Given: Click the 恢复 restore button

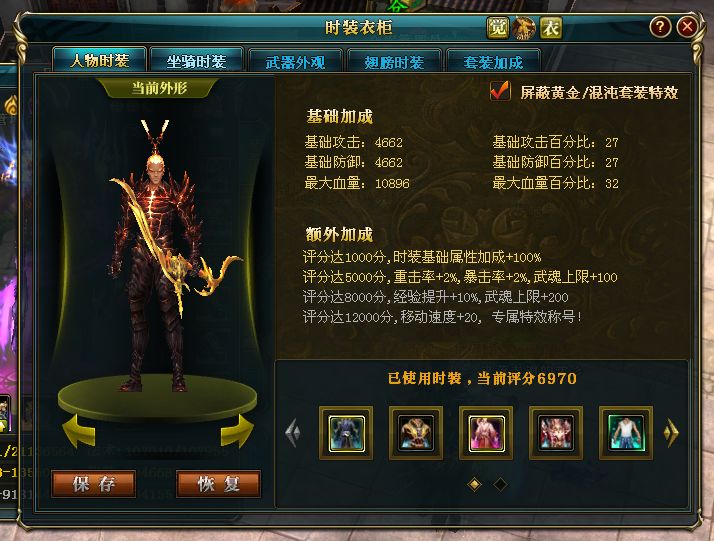Looking at the screenshot, I should (219, 484).
